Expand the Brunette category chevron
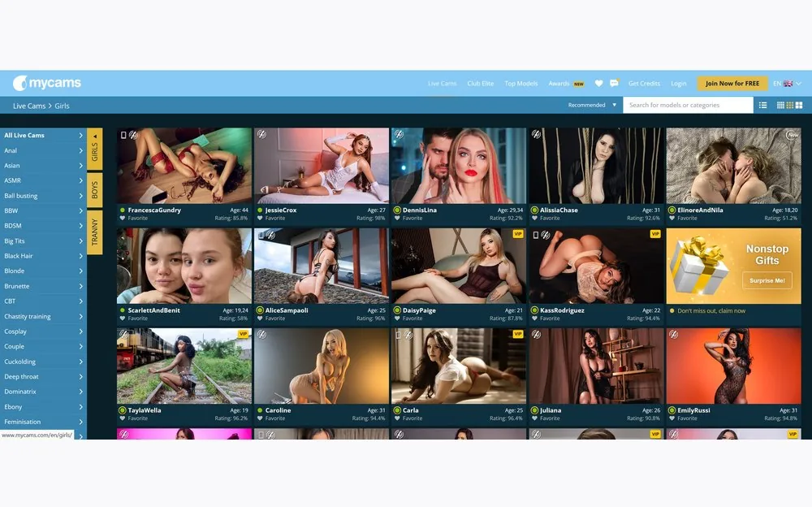 80,286
